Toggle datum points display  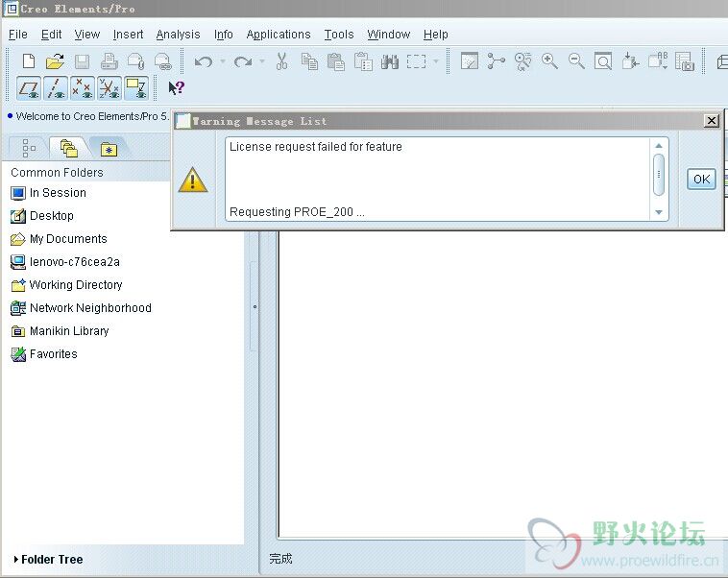83,88
